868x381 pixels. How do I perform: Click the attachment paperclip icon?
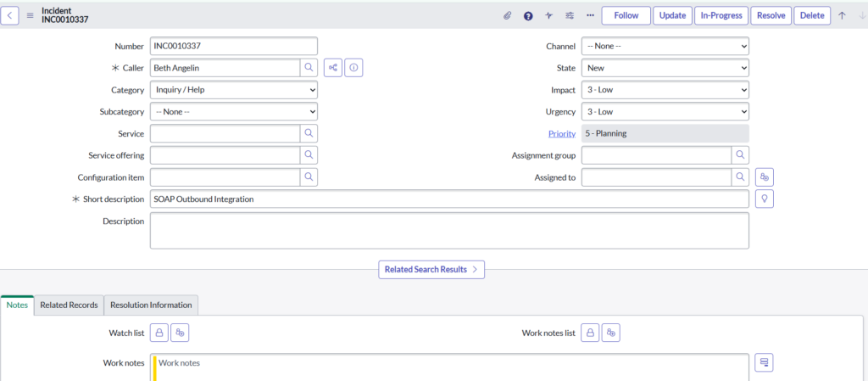pyautogui.click(x=508, y=15)
